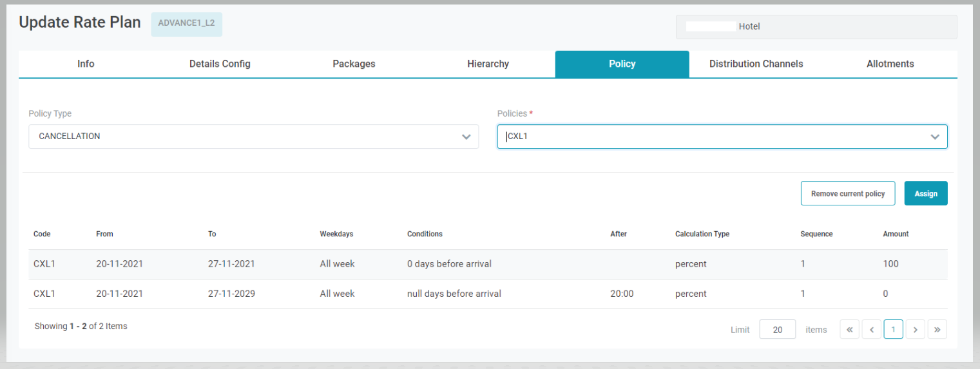Expand the Policies dropdown chevron

pyautogui.click(x=934, y=137)
